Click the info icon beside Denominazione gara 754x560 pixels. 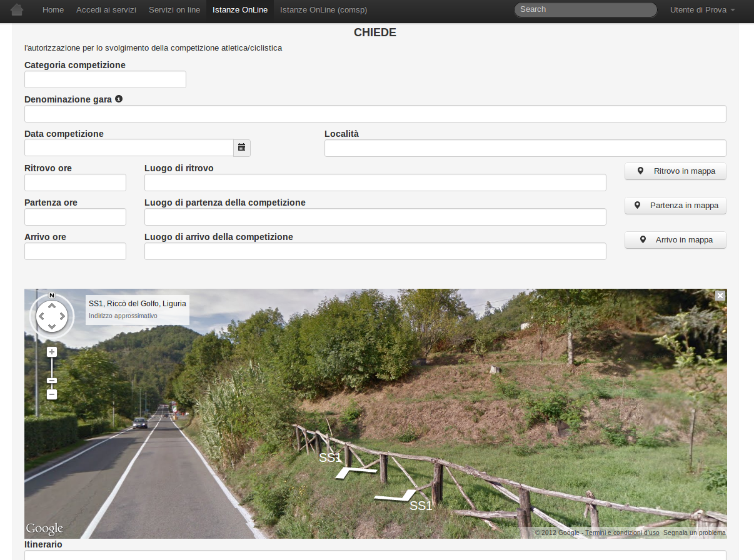[119, 99]
